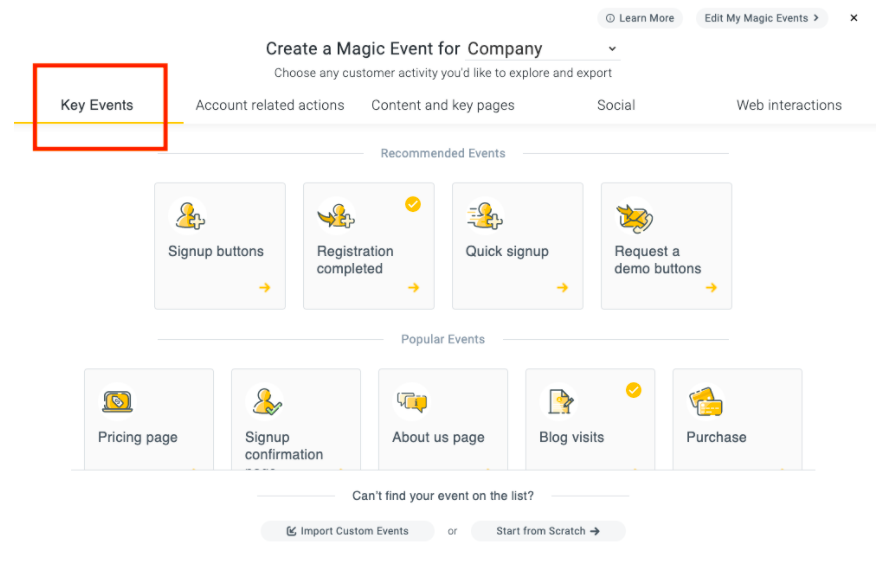Image resolution: width=878 pixels, height=571 pixels.
Task: Click the Quick signup speed-person icon
Action: 485,216
